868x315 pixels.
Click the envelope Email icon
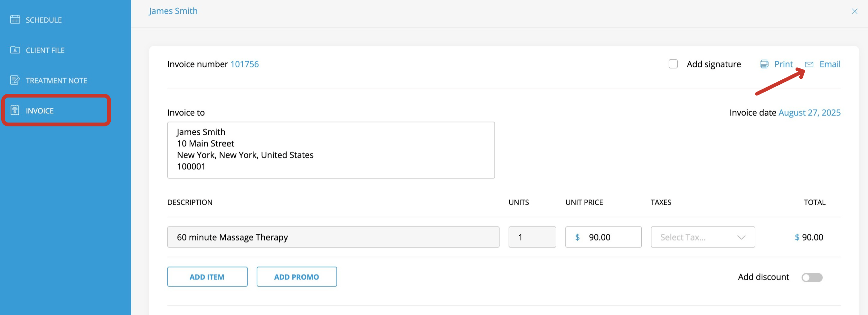click(809, 64)
